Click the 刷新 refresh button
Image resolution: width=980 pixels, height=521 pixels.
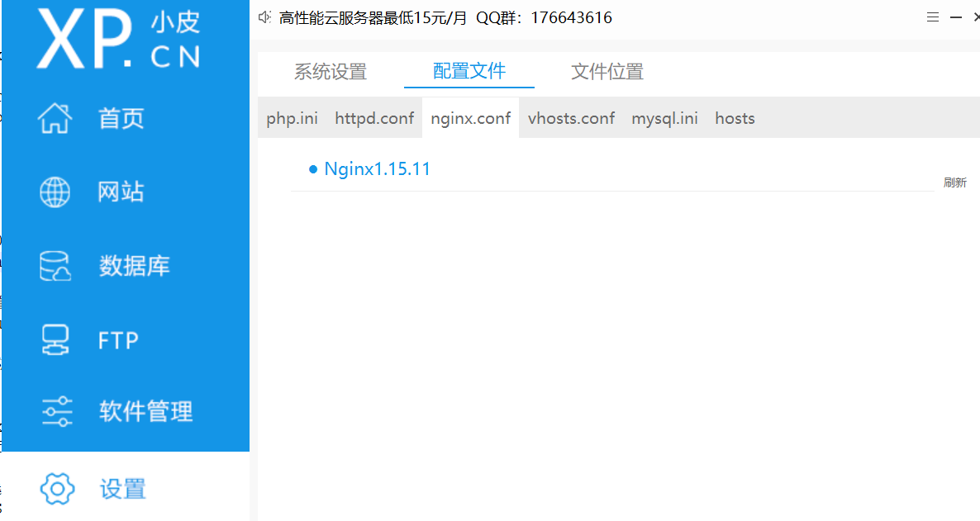coord(955,182)
